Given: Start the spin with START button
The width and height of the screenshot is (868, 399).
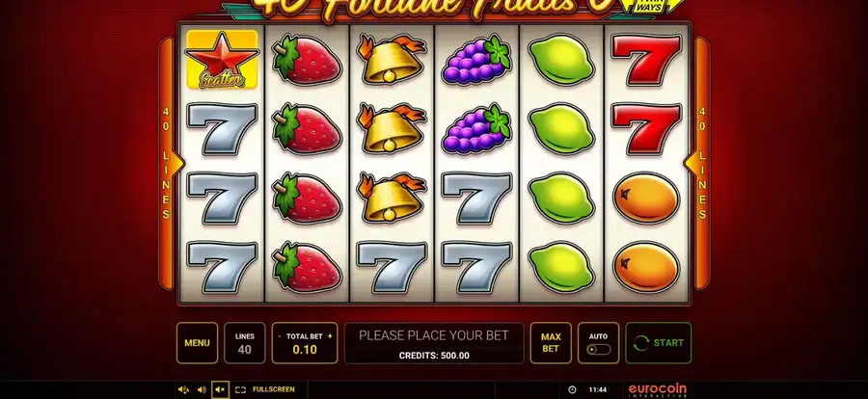Looking at the screenshot, I should [658, 342].
